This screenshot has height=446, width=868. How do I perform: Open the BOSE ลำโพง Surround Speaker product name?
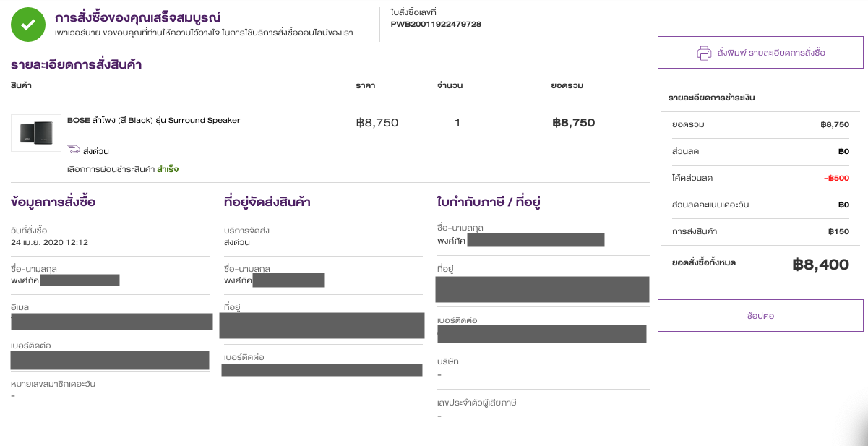coord(153,120)
